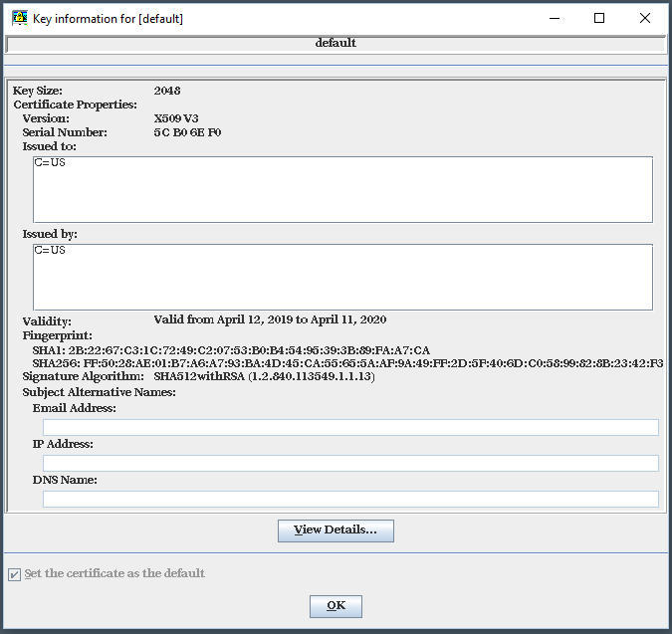Click inside the Issued to text box
This screenshot has width=672, height=634.
coord(342,189)
